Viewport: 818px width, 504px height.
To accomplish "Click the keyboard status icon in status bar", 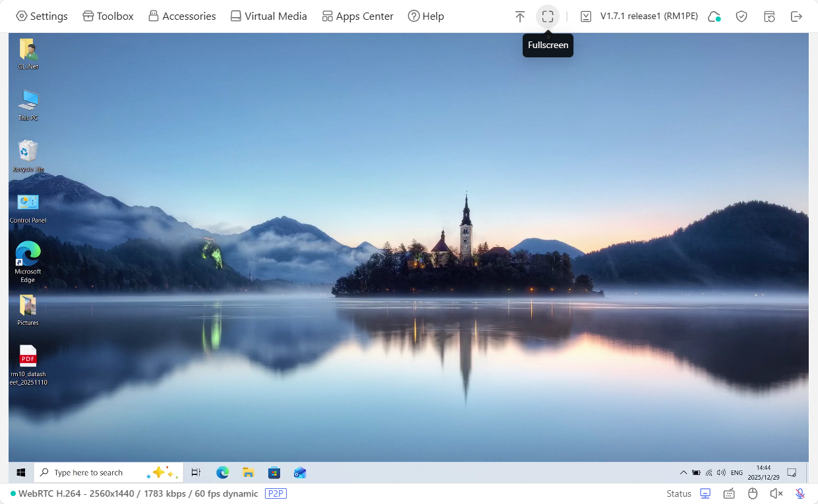I will 729,493.
